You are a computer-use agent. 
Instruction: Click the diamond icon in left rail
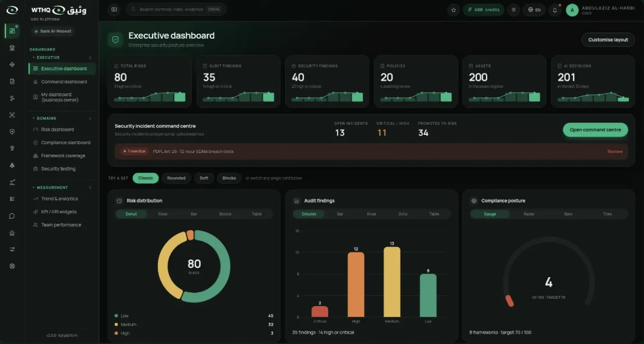[x=12, y=64]
